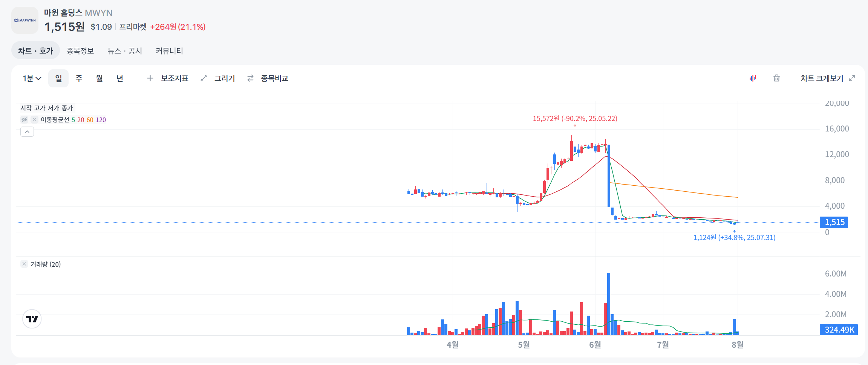Click the 5월 time axis label
This screenshot has width=868, height=365.
click(x=524, y=345)
